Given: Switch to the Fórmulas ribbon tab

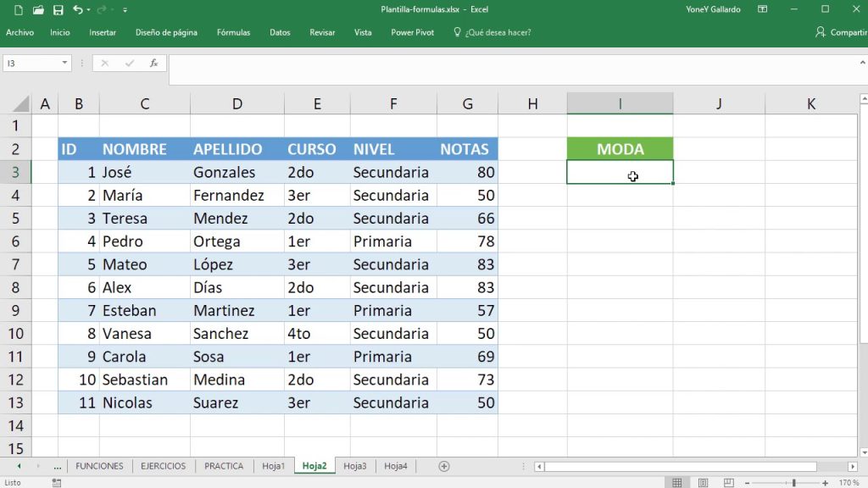Looking at the screenshot, I should 233,32.
